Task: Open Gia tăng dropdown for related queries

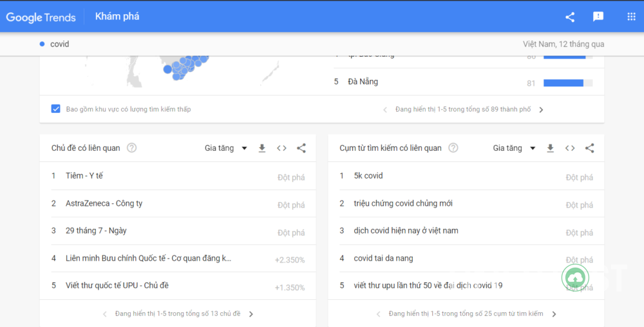Action: click(x=514, y=148)
